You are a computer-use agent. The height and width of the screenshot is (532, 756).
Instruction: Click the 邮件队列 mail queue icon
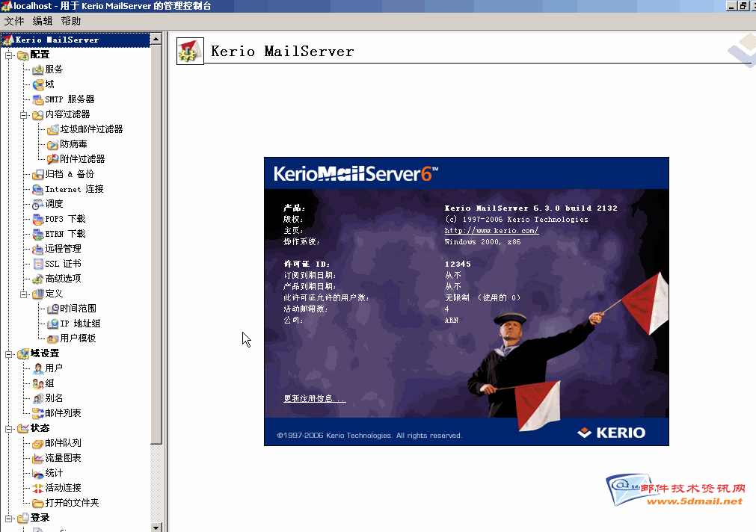pyautogui.click(x=38, y=443)
